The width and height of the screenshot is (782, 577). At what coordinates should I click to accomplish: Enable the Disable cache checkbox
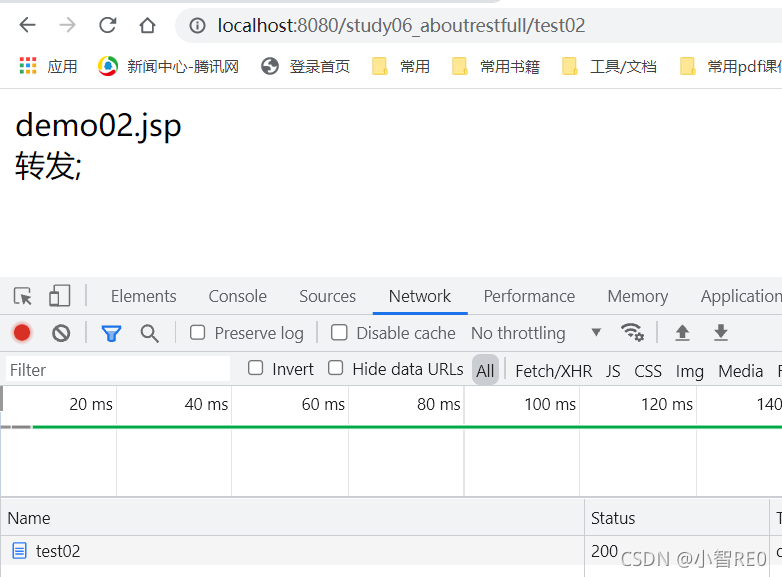pos(339,333)
